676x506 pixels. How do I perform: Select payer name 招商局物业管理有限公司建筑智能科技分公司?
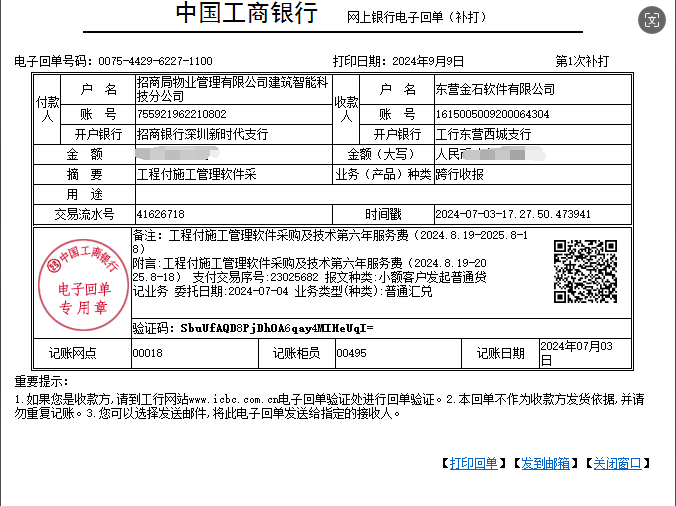point(233,89)
